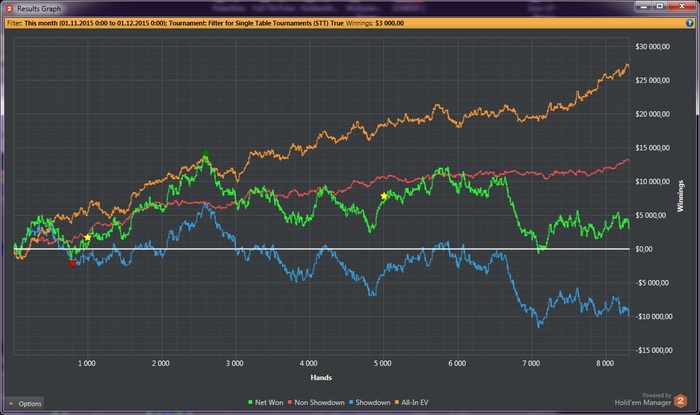Screen dimensions: 700x415
Task: Click the green peak triangle marker
Action: (205, 153)
